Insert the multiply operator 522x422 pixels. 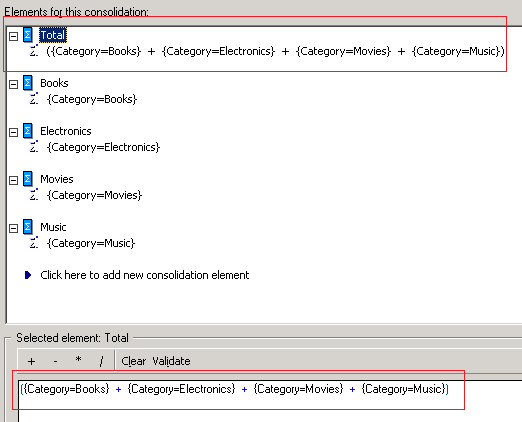[78, 361]
